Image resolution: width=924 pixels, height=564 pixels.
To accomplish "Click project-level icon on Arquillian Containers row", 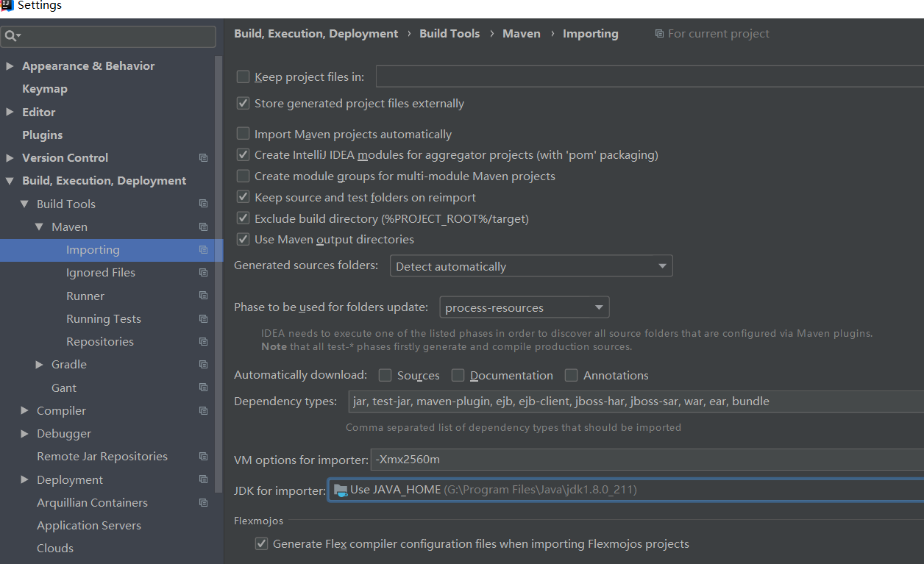I will pos(203,503).
